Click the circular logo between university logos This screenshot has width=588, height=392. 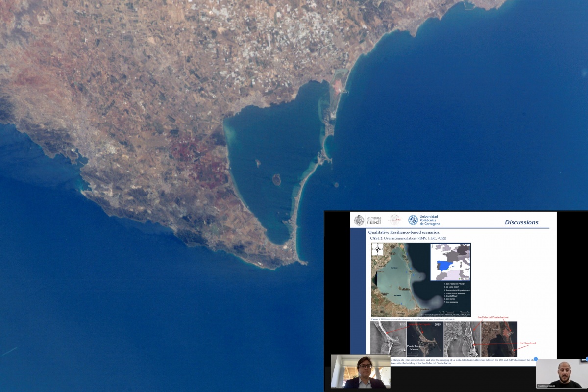point(394,220)
